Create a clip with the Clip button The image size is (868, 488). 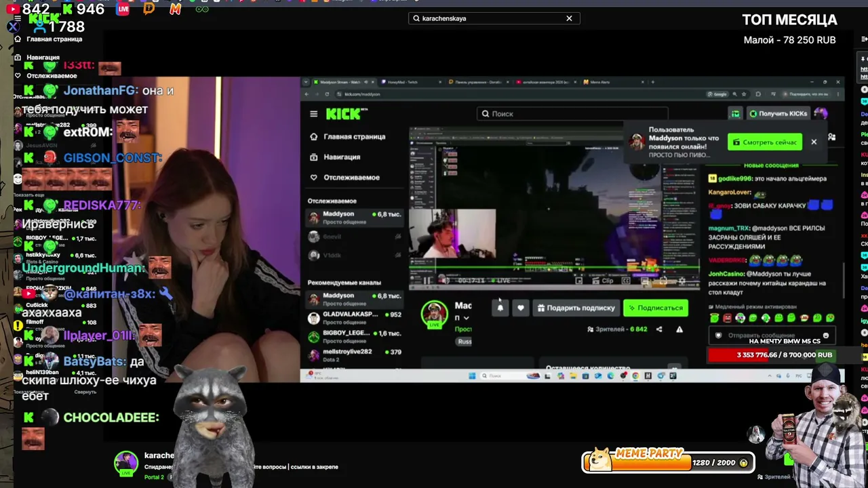coord(604,281)
